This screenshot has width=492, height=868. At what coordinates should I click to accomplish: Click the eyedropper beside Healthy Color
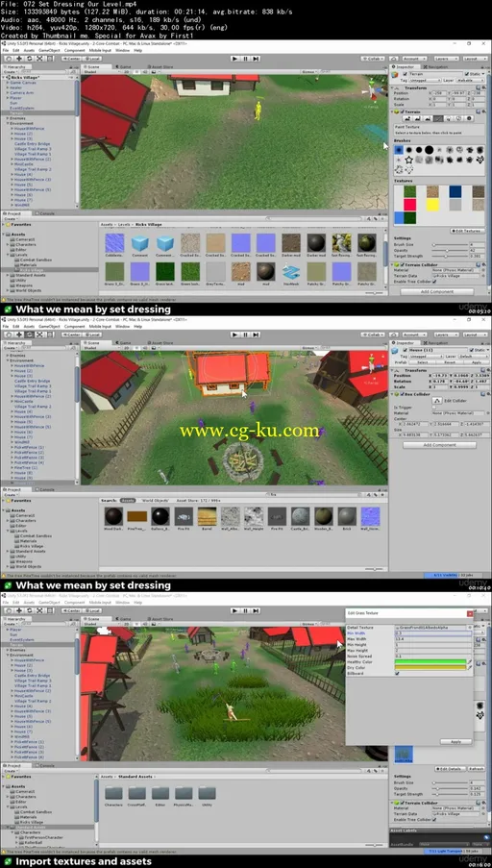click(x=470, y=661)
